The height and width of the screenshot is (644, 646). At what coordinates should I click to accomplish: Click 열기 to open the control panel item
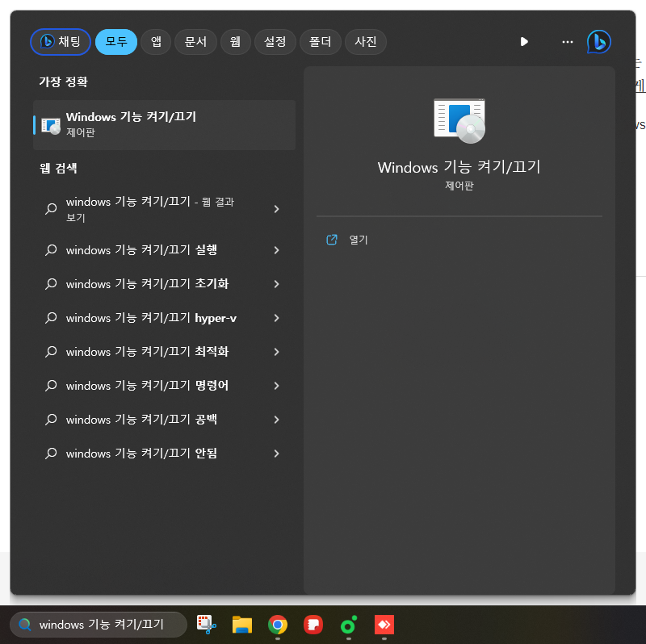(x=359, y=240)
